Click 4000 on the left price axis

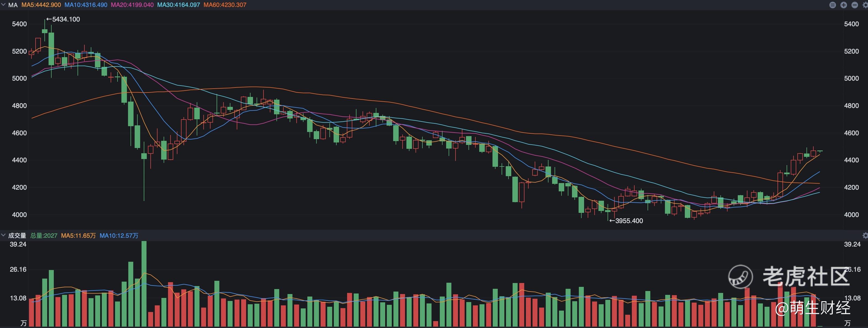pyautogui.click(x=19, y=215)
